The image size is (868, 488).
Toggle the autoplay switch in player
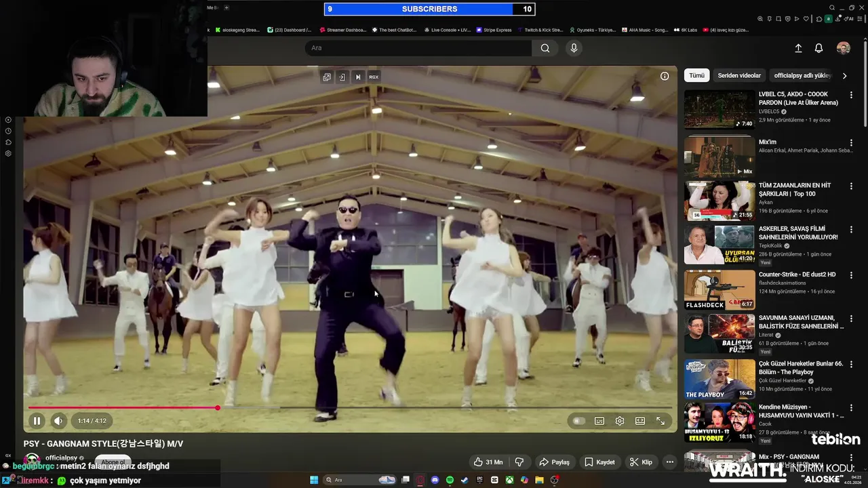pyautogui.click(x=578, y=421)
